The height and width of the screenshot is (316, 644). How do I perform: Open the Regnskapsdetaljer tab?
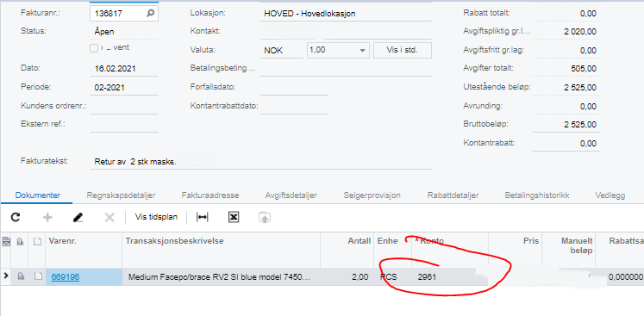pos(121,195)
